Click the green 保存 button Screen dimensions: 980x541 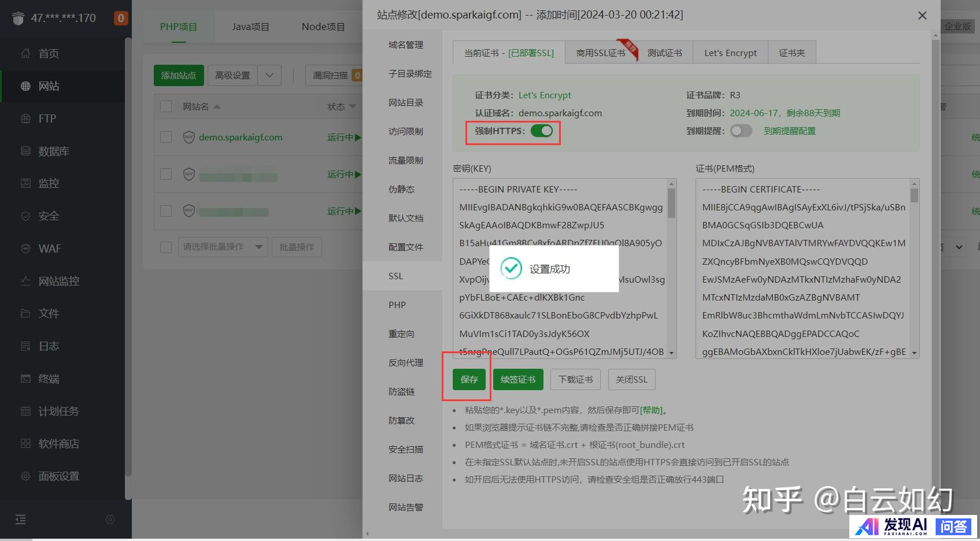point(469,380)
